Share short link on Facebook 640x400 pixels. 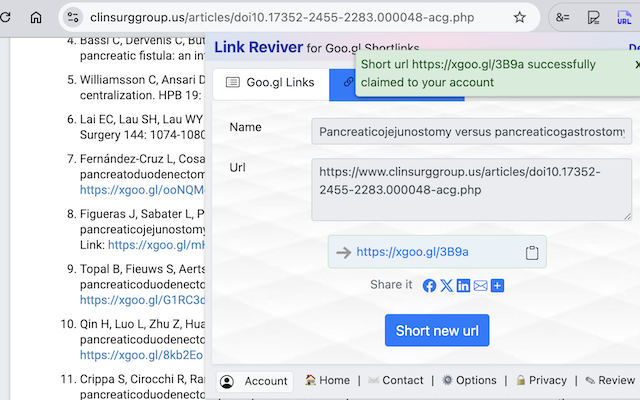[x=429, y=285]
